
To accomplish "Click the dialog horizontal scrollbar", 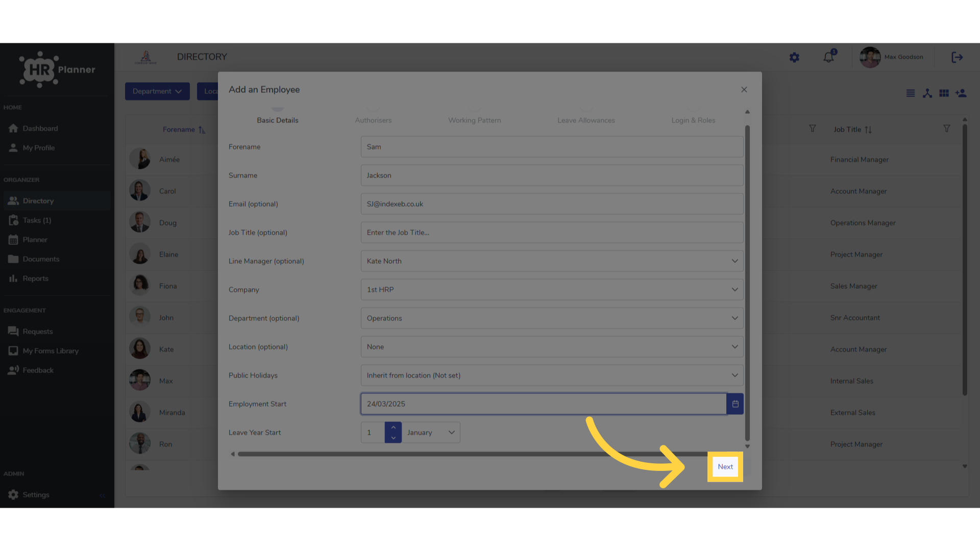I will [x=472, y=454].
